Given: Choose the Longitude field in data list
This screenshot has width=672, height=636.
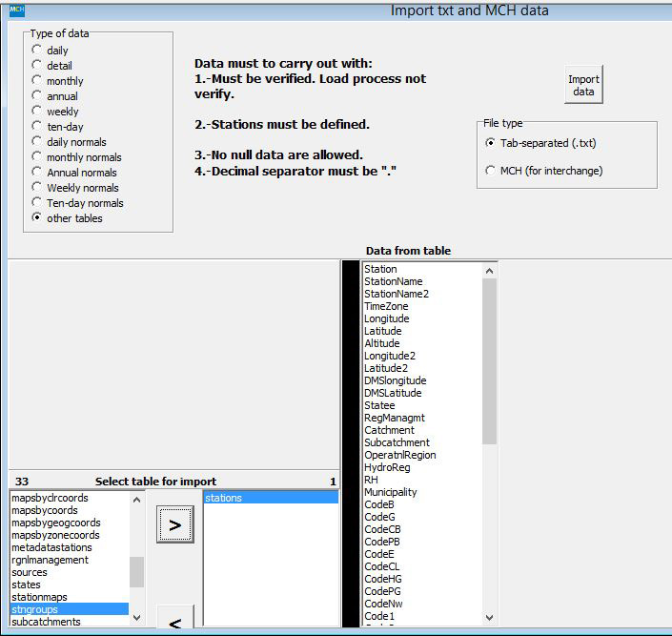Looking at the screenshot, I should point(386,318).
